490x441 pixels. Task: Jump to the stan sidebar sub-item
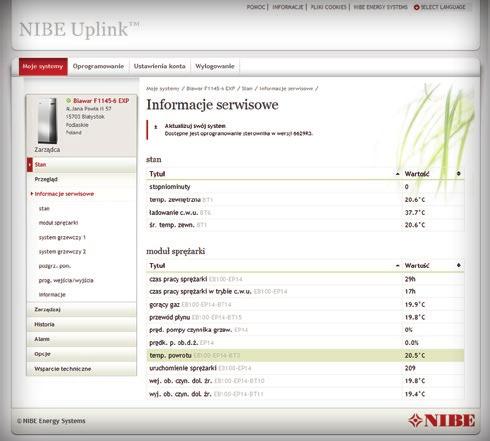point(44,209)
